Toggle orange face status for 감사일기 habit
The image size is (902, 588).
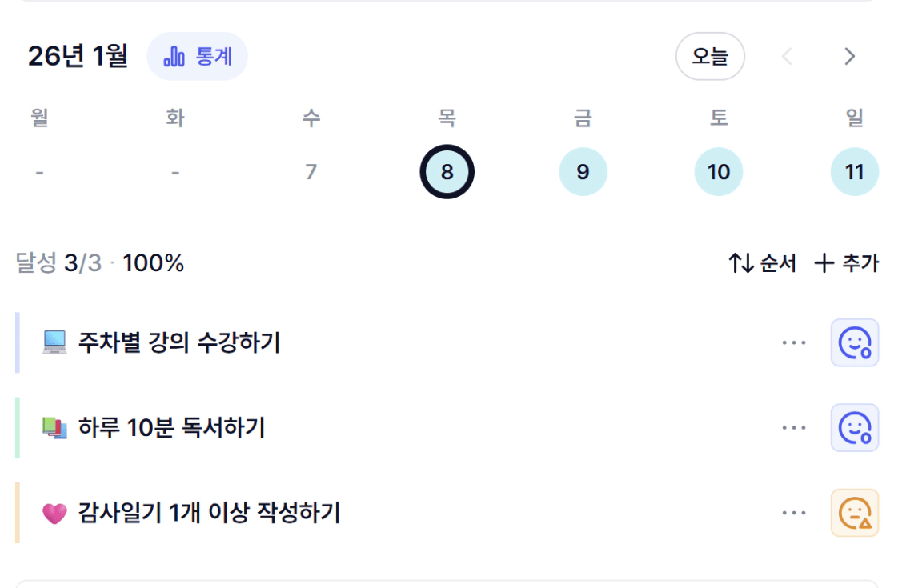pos(855,513)
